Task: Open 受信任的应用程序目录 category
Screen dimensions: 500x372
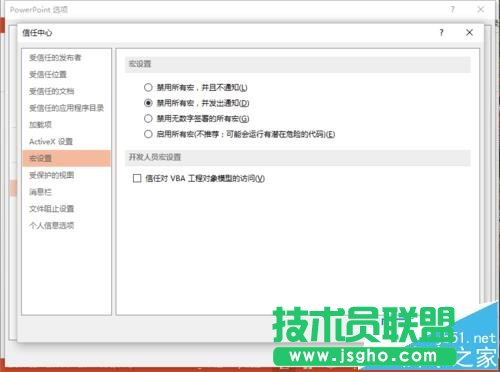Action: pyautogui.click(x=66, y=108)
